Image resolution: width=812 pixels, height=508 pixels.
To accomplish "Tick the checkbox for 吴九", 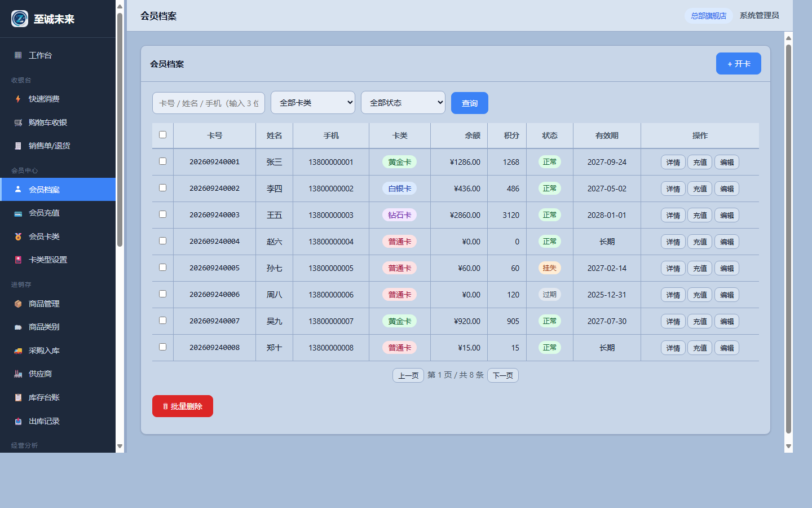I will click(162, 321).
